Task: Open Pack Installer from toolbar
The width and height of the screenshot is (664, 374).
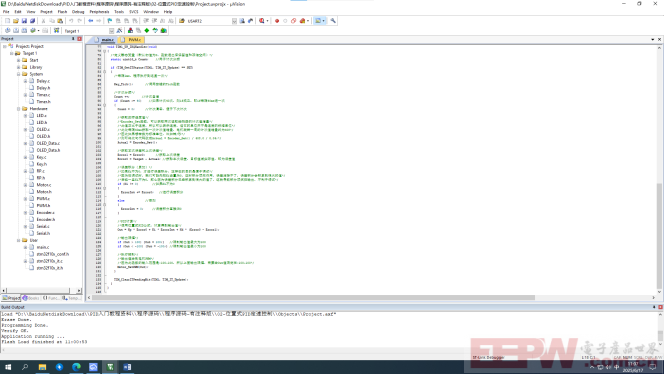Action: [163, 30]
